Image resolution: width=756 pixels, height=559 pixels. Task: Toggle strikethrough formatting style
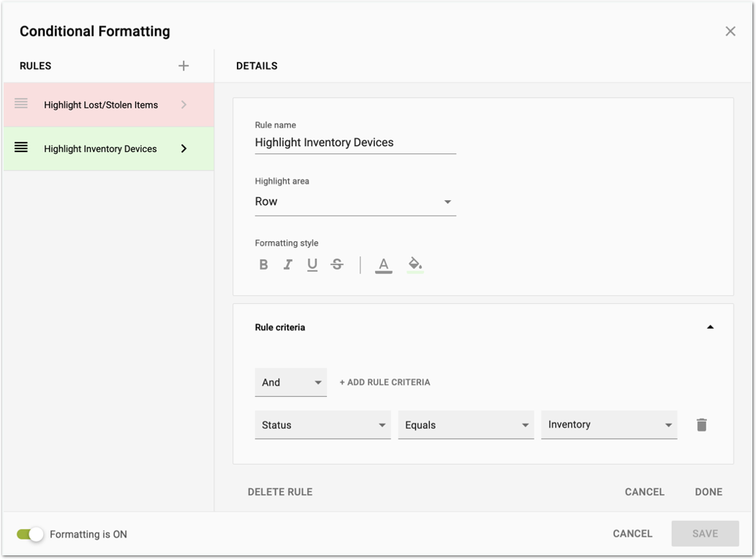337,265
